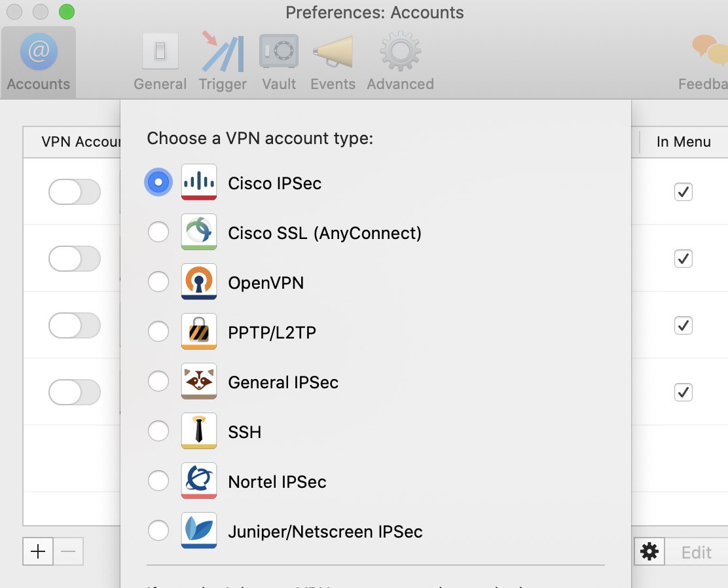Toggle the fourth VPN account switch

pos(74,392)
